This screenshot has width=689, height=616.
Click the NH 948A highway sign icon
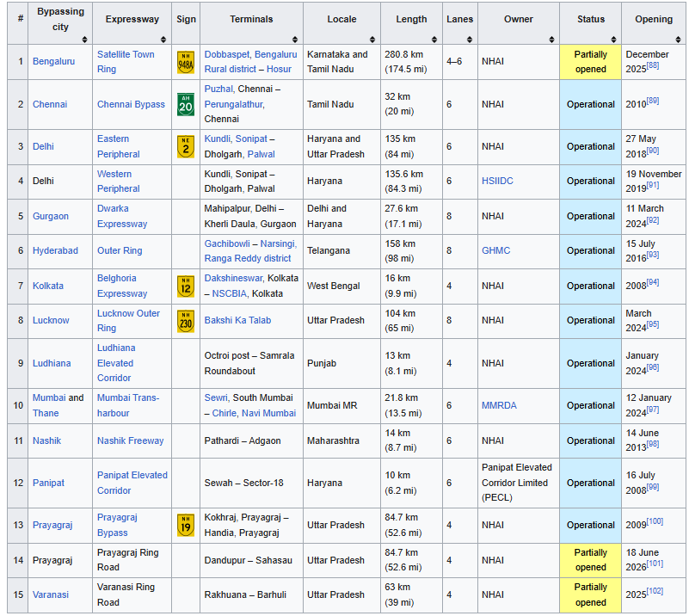pyautogui.click(x=186, y=62)
